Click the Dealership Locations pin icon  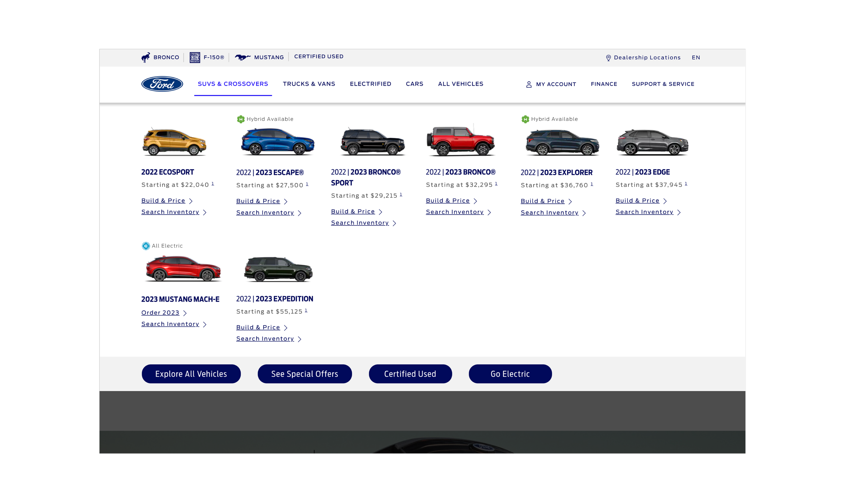[x=608, y=58]
